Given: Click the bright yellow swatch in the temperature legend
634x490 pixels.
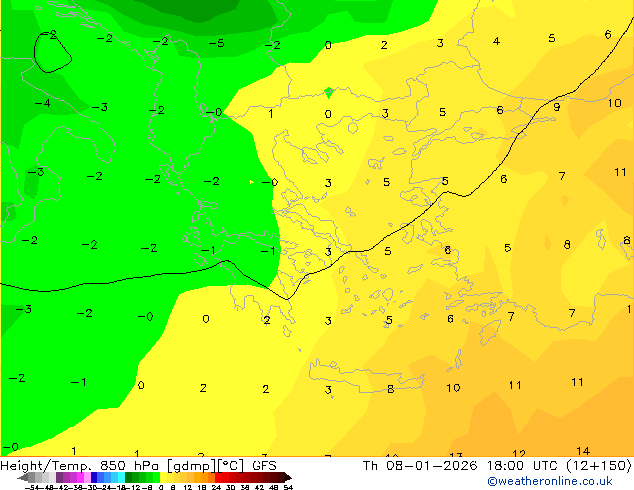Looking at the screenshot, I should click(163, 477).
